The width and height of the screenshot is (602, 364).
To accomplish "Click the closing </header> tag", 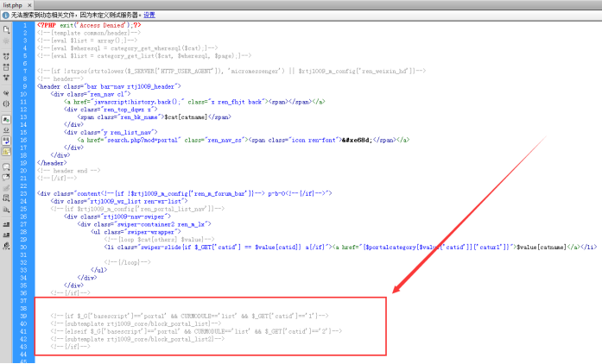I will (x=52, y=163).
